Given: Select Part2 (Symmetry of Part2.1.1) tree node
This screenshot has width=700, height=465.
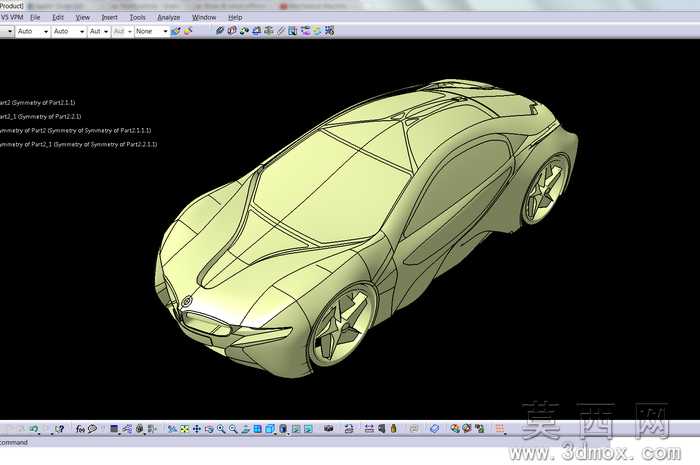Looking at the screenshot, I should [38, 103].
